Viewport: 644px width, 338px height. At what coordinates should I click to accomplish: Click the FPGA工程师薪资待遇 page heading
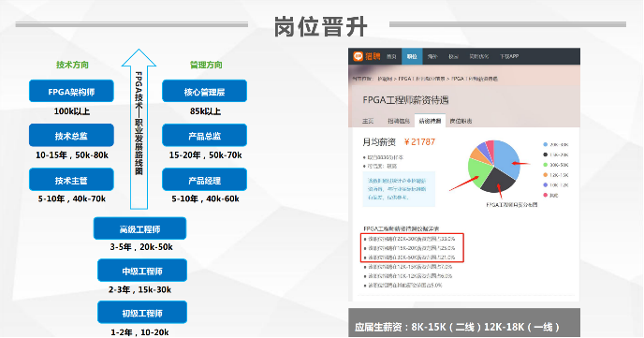point(405,100)
